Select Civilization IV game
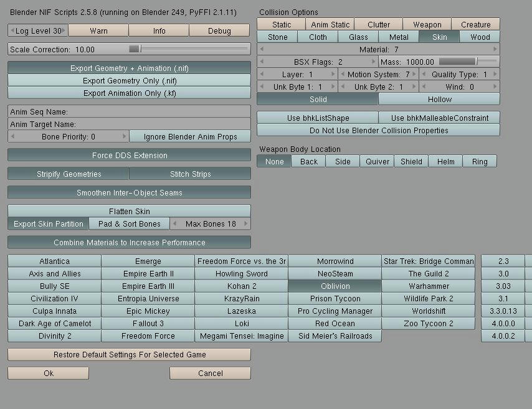This screenshot has height=409, width=532. pyautogui.click(x=54, y=298)
